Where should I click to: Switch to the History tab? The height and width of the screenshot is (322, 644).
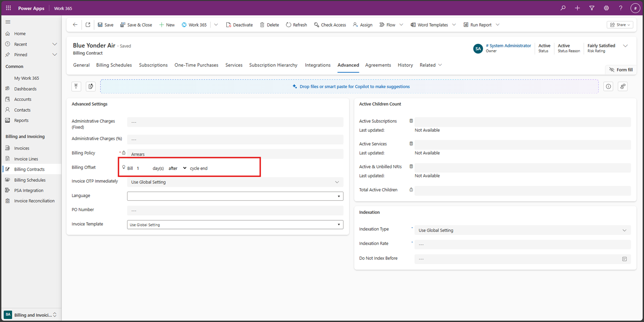405,65
